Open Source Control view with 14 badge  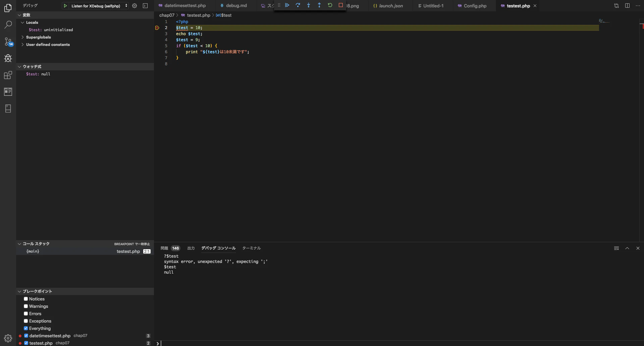8,42
